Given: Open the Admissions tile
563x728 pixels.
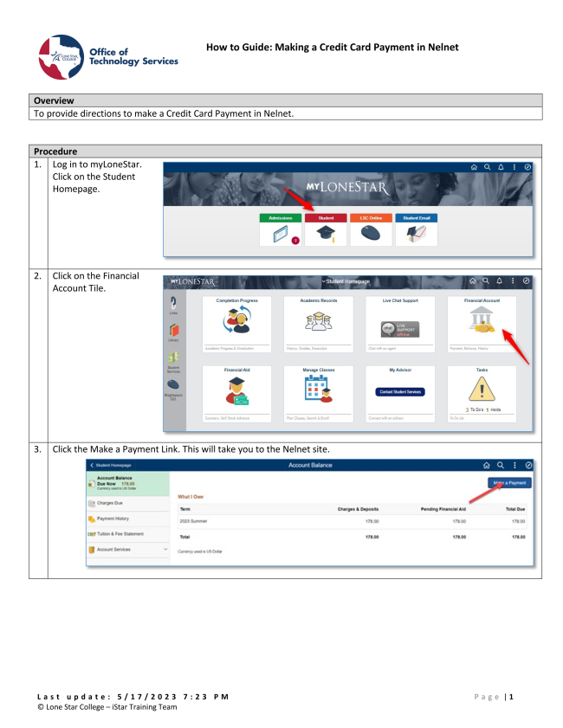Looking at the screenshot, I should pos(280,229).
